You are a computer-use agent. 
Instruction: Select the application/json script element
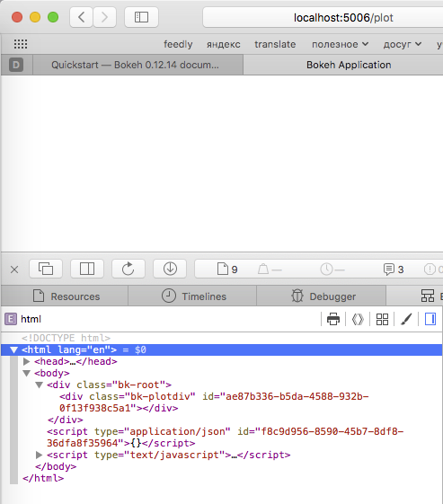(225, 438)
